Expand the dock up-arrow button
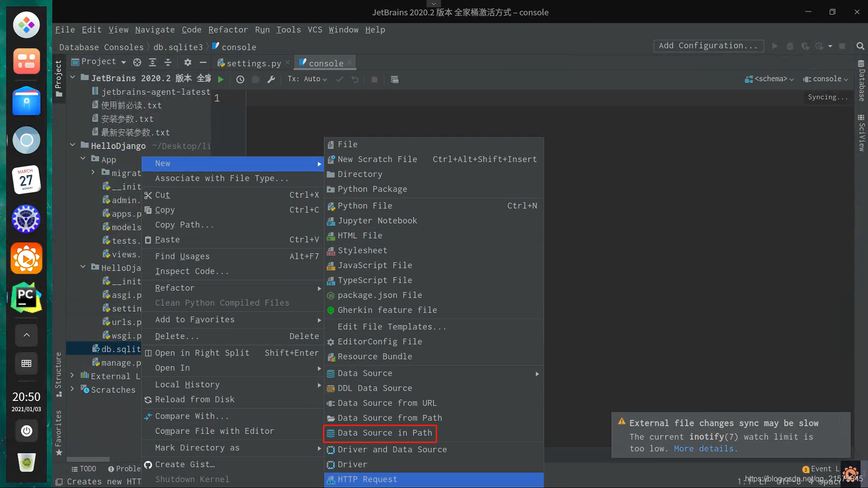 pyautogui.click(x=26, y=335)
